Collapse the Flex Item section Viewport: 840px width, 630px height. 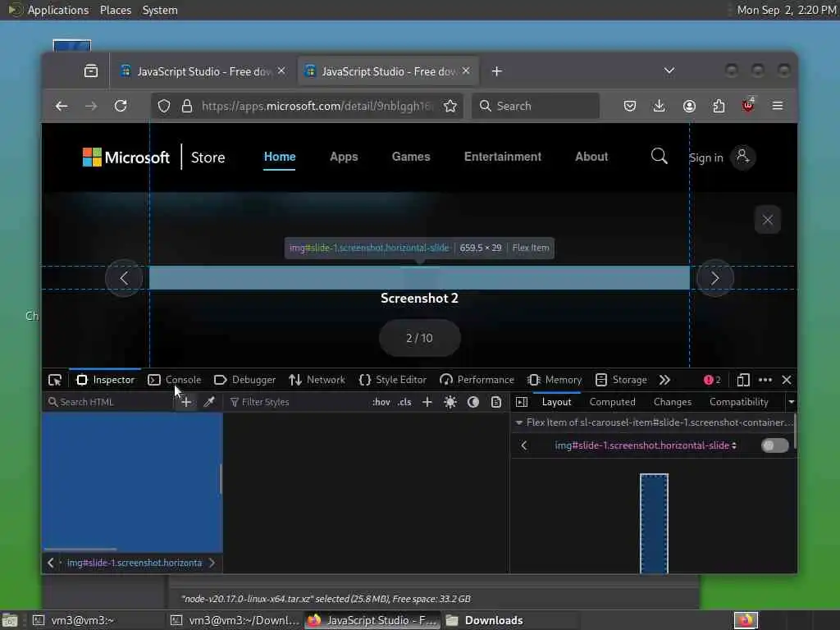[518, 422]
